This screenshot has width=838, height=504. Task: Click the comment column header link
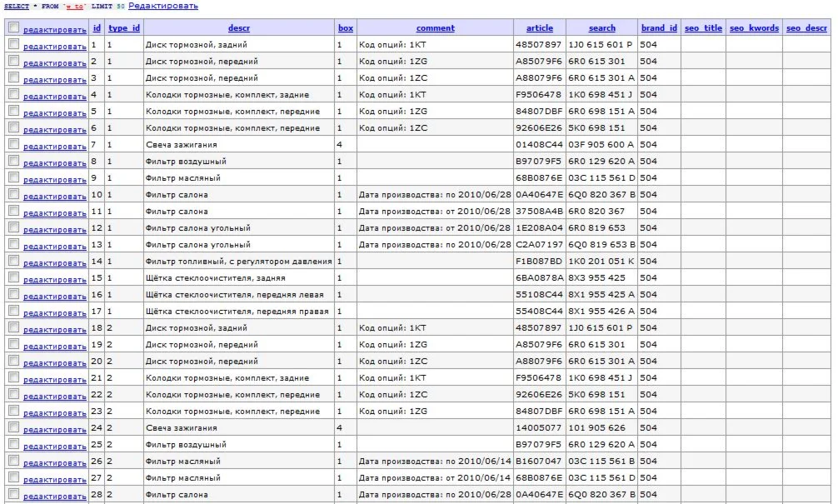(436, 27)
